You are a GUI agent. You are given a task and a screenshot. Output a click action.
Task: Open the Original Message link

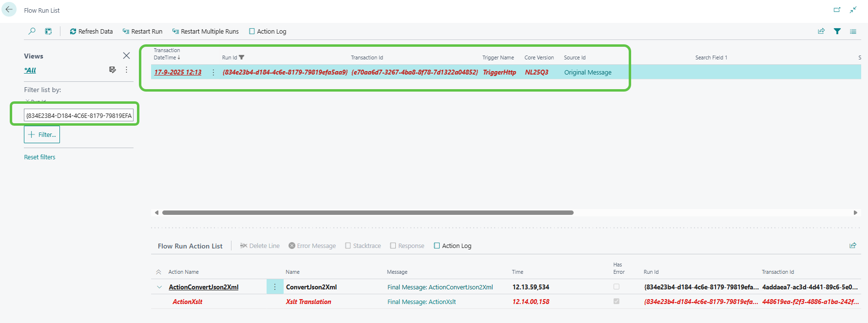pos(588,72)
